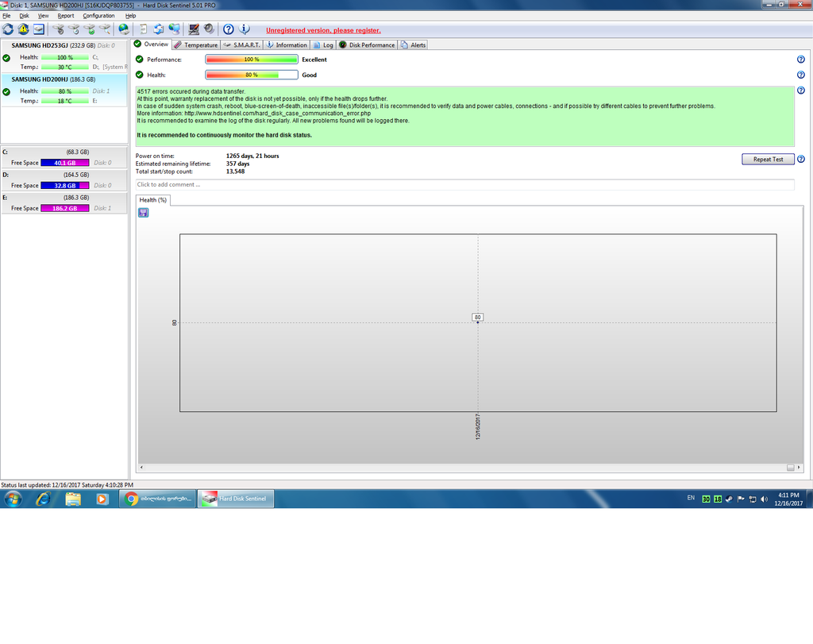This screenshot has height=644, width=813.
Task: Open Windows Explorer from the taskbar
Action: (73, 499)
